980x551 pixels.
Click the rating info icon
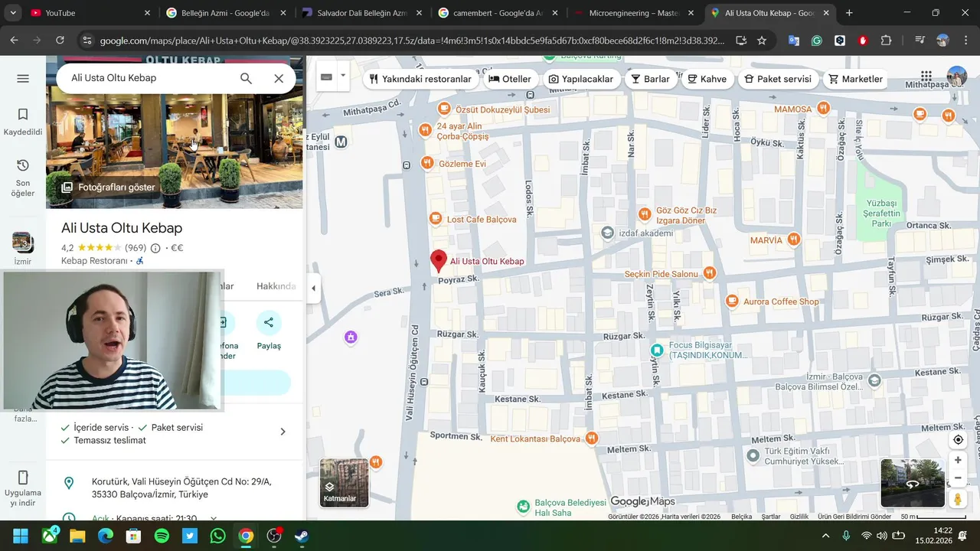click(155, 248)
